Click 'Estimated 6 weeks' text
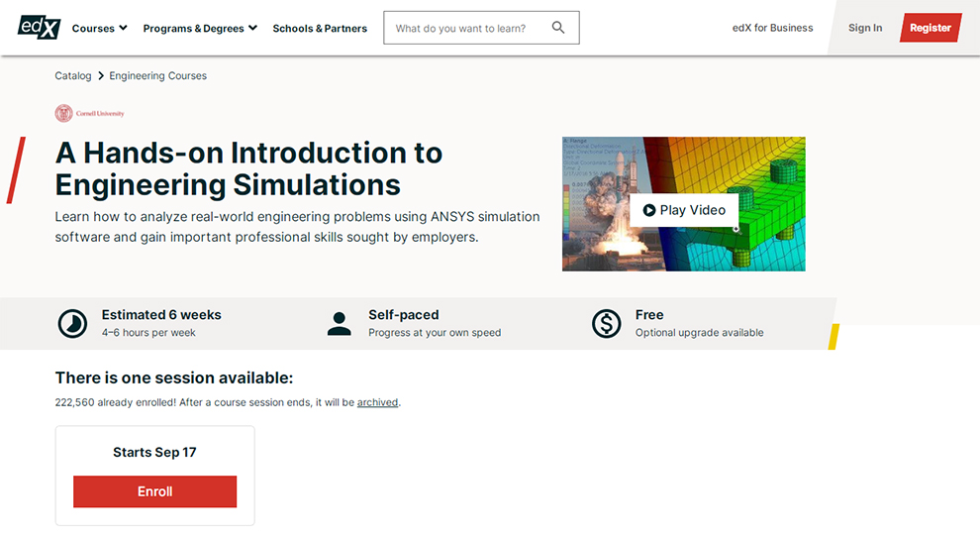Screen dimensions: 980x539 point(161,314)
